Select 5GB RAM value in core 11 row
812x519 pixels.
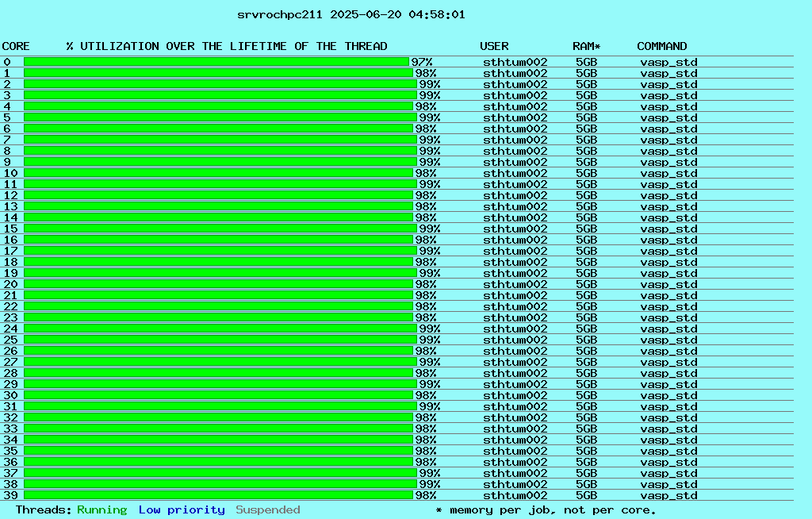point(586,184)
